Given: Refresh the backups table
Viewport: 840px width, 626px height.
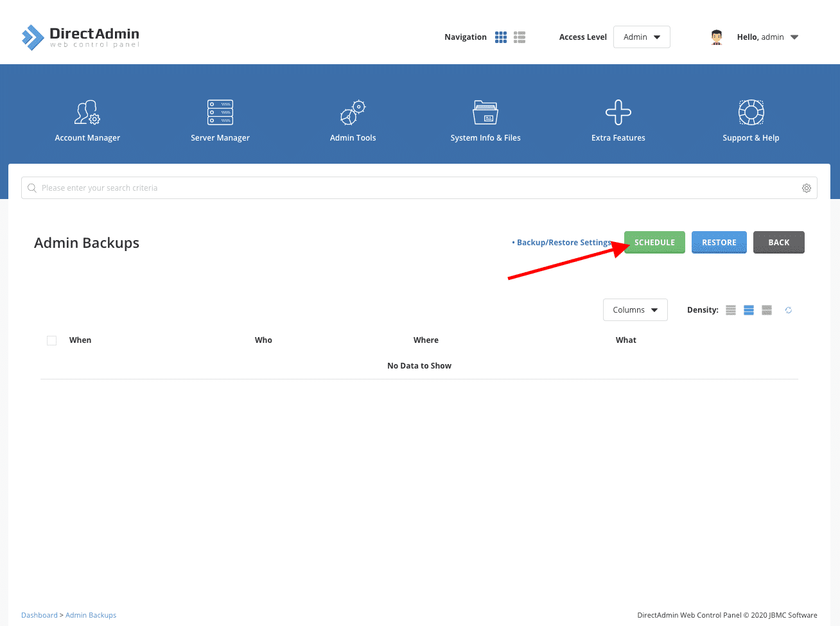Looking at the screenshot, I should 789,310.
